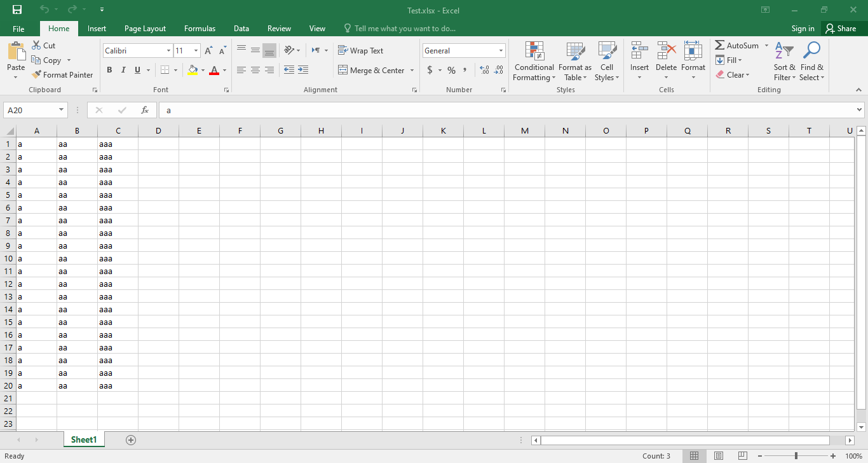Add a new sheet with plus icon
The image size is (868, 463).
click(x=131, y=440)
